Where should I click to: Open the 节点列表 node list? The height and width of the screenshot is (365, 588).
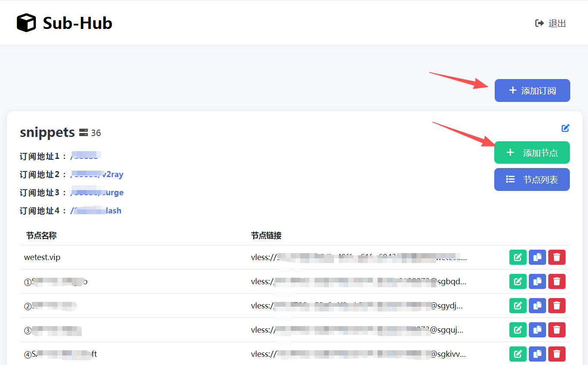coord(532,180)
